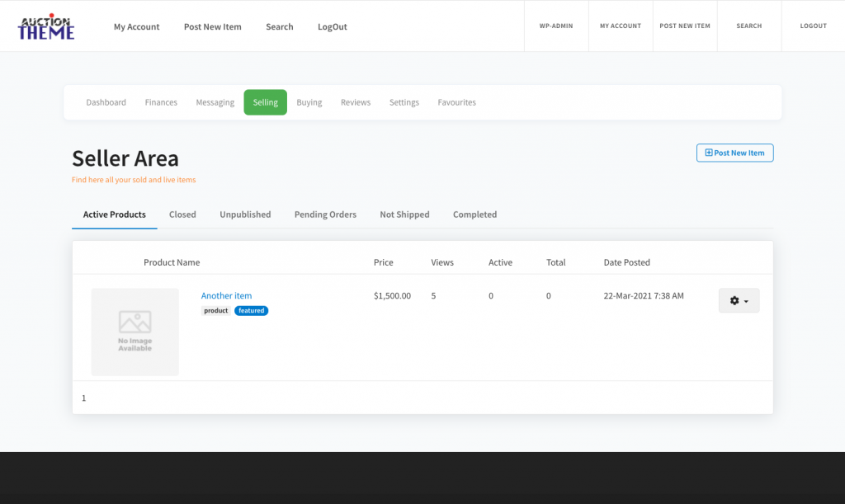The width and height of the screenshot is (845, 504).
Task: Open Post New Item in main navigation
Action: (x=212, y=26)
